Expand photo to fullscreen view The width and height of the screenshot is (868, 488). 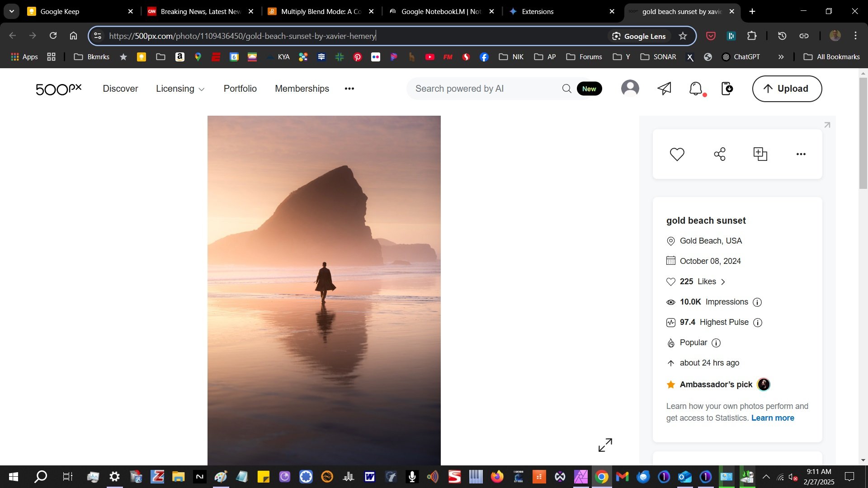click(x=605, y=445)
